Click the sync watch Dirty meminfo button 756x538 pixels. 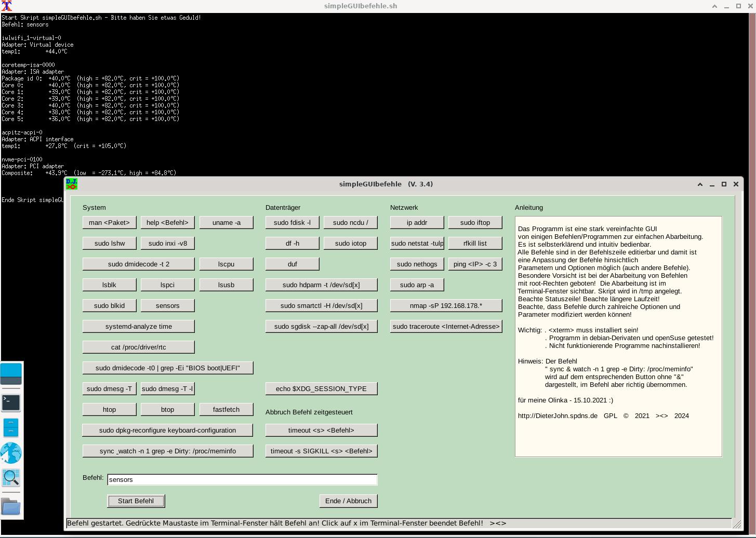point(168,451)
